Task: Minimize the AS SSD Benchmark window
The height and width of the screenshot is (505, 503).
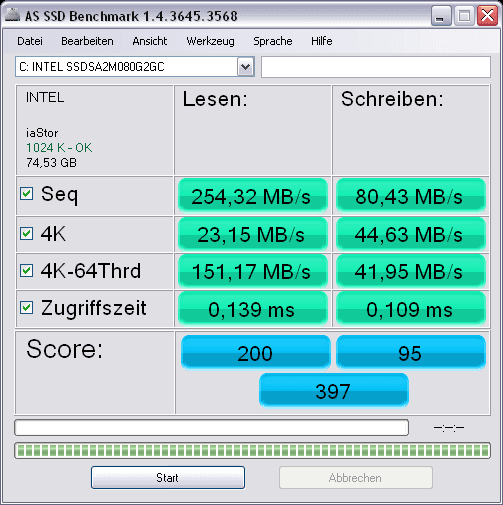Action: 441,16
